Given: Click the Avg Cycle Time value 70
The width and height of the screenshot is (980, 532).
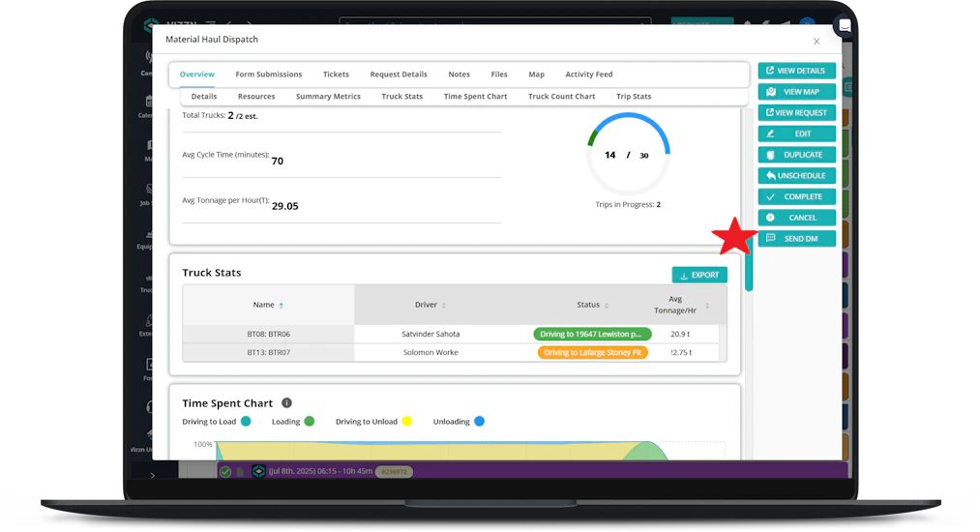Looking at the screenshot, I should (x=277, y=162).
